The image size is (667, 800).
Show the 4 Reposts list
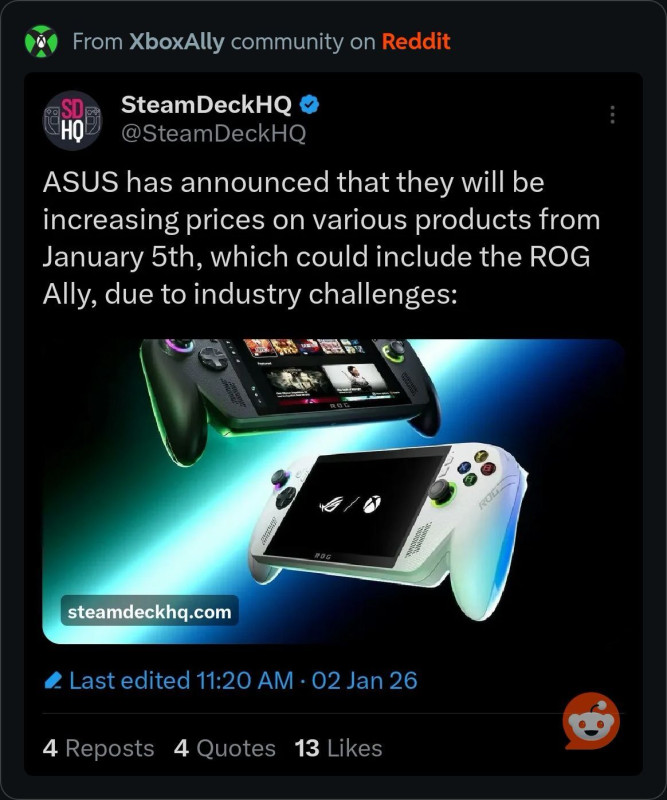pos(98,748)
